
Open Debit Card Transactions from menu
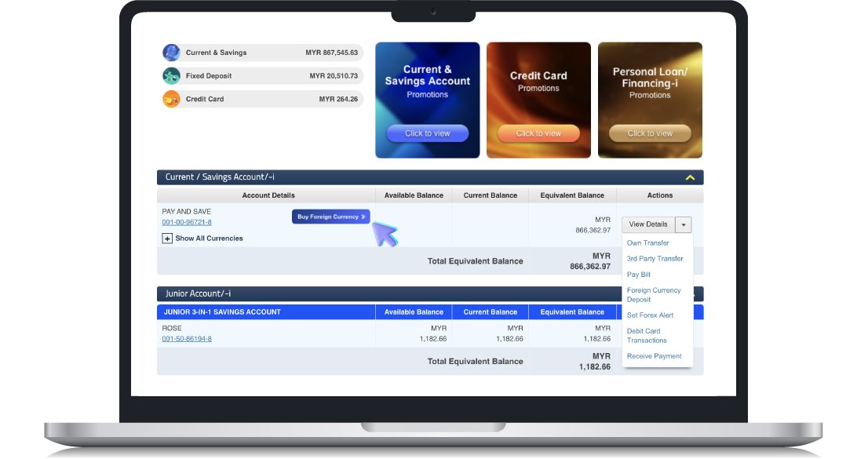point(647,336)
